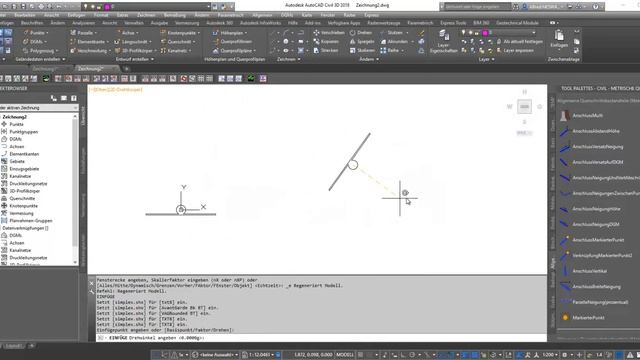Click the undo arrow in quick access toolbar

[59, 7]
